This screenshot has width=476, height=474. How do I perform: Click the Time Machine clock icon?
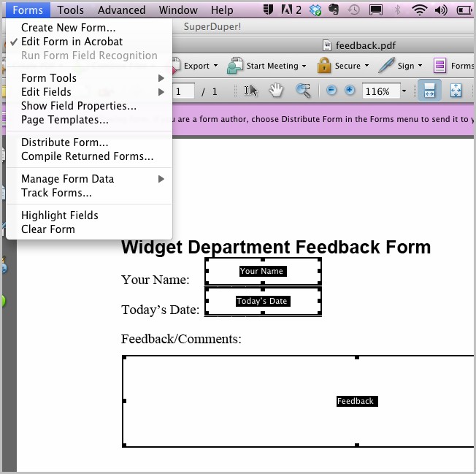coord(354,10)
